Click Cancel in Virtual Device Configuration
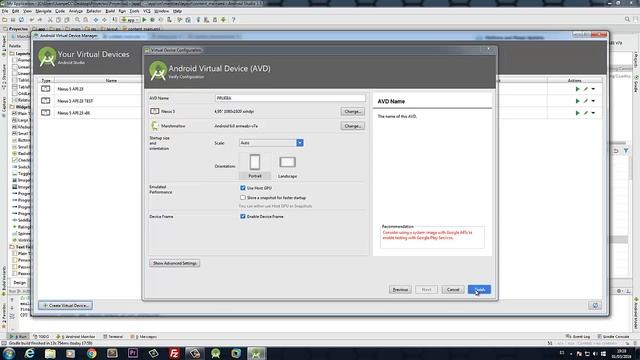 (453, 289)
